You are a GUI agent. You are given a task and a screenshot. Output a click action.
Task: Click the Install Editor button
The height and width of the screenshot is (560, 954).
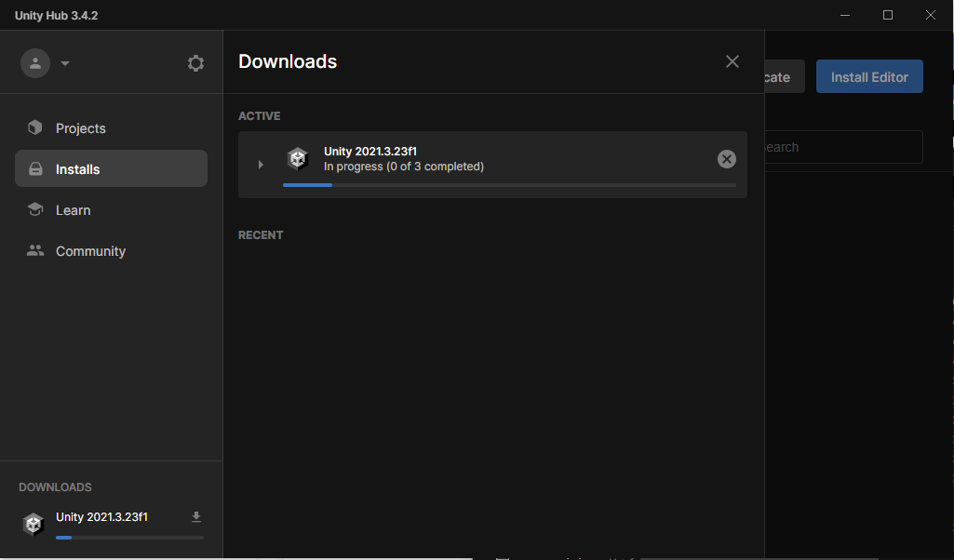(x=869, y=76)
